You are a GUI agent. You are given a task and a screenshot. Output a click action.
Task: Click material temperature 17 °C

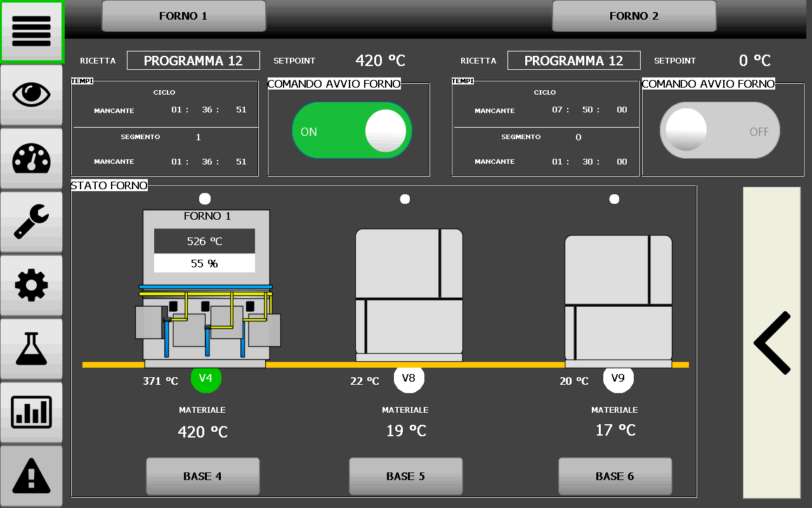pyautogui.click(x=615, y=431)
